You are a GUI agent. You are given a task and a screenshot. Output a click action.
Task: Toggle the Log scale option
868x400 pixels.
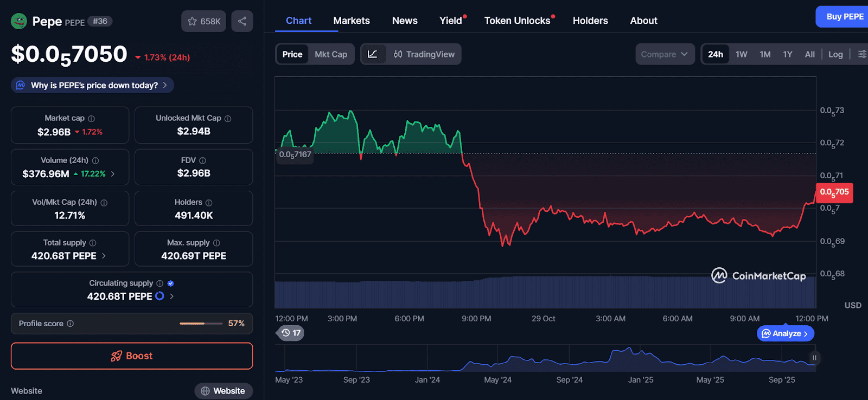coord(835,54)
